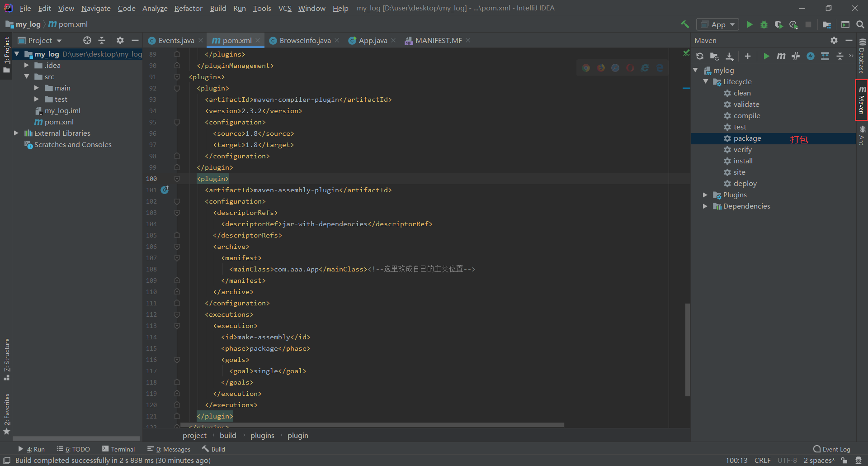Image resolution: width=868 pixels, height=466 pixels.
Task: Run App with coverage
Action: point(778,24)
